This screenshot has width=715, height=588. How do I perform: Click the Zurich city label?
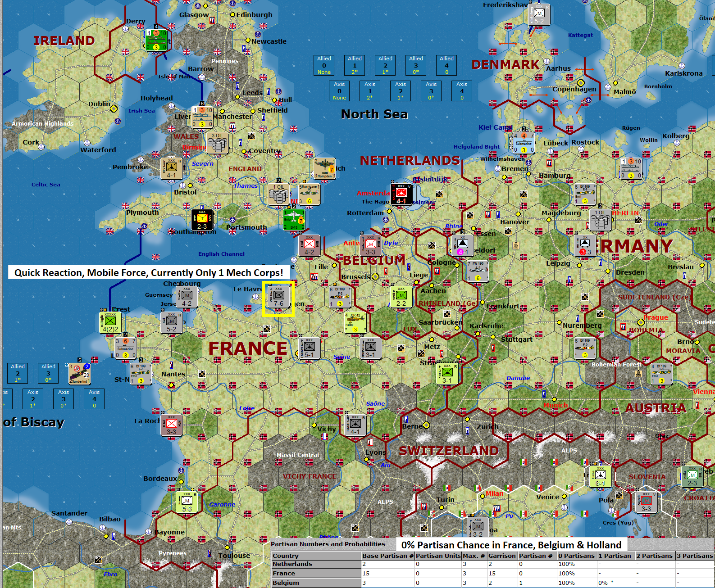[488, 426]
